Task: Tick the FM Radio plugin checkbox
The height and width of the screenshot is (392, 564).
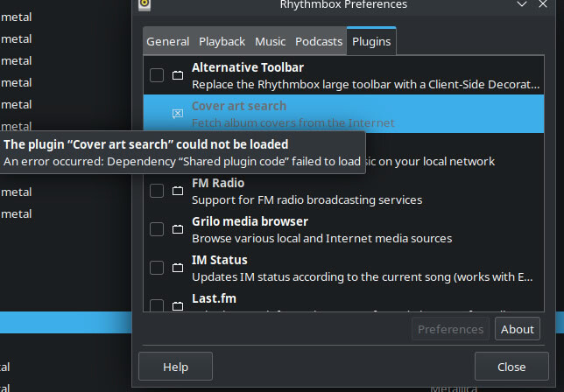Action: pyautogui.click(x=156, y=191)
